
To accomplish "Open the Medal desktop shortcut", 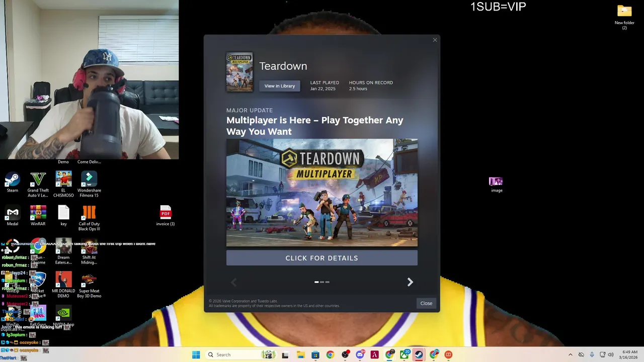I will [x=13, y=216].
